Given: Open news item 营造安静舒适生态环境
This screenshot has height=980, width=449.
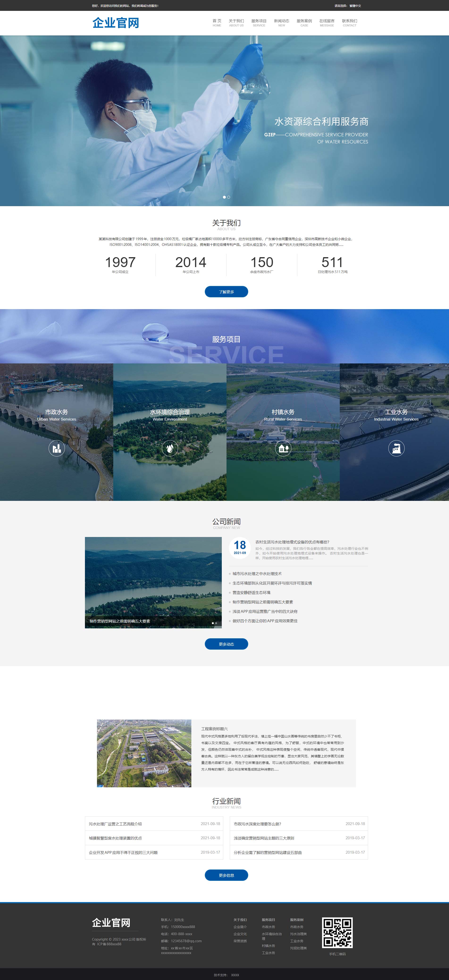Looking at the screenshot, I should coord(251,593).
